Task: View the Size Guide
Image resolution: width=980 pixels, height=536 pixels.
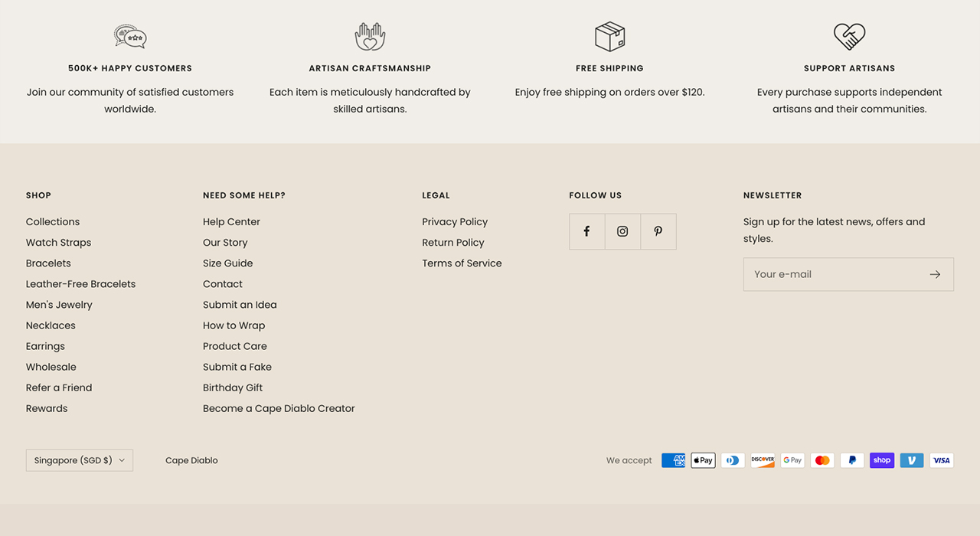Action: 227,263
